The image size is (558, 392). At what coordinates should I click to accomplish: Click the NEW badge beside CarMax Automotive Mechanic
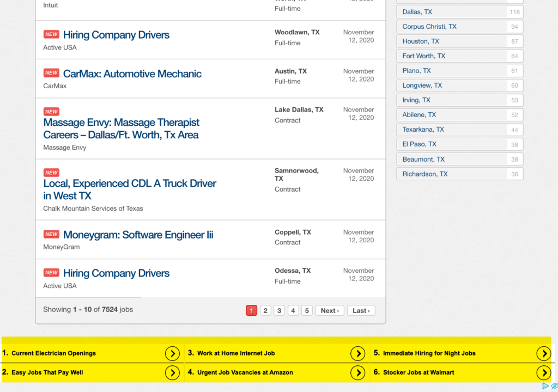[x=51, y=73]
